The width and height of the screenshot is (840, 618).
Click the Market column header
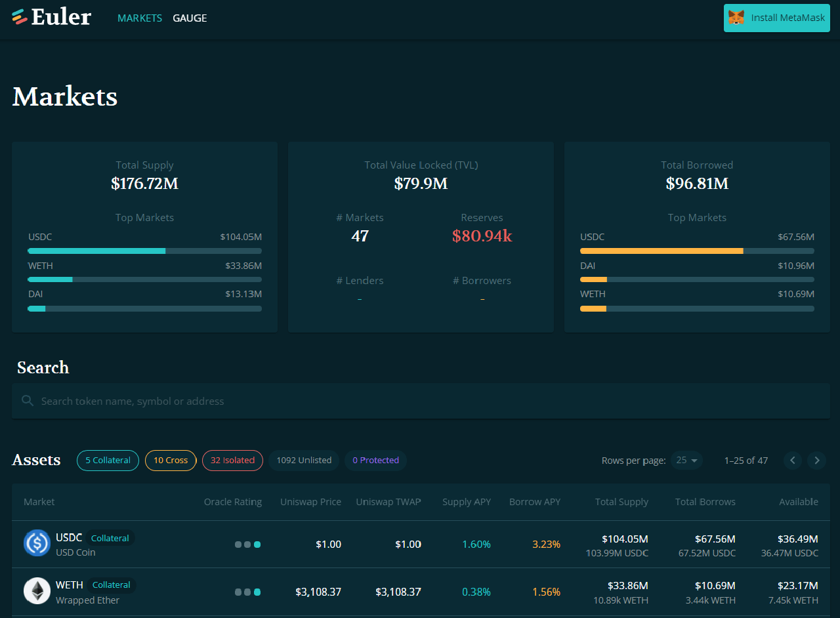click(x=39, y=502)
